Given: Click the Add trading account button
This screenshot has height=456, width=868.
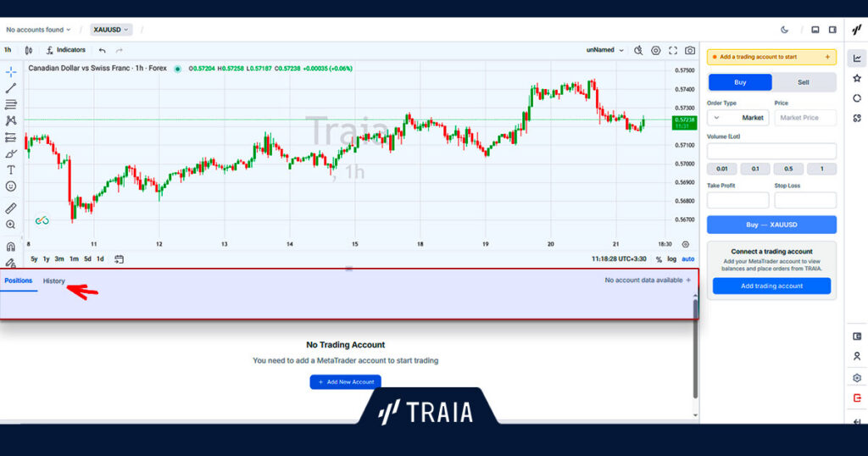Looking at the screenshot, I should [771, 286].
